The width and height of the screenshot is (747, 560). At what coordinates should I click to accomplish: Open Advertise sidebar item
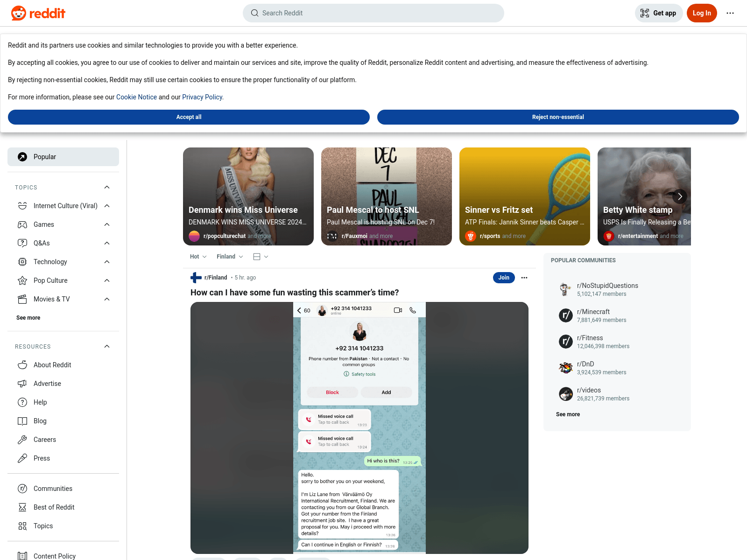click(x=63, y=384)
